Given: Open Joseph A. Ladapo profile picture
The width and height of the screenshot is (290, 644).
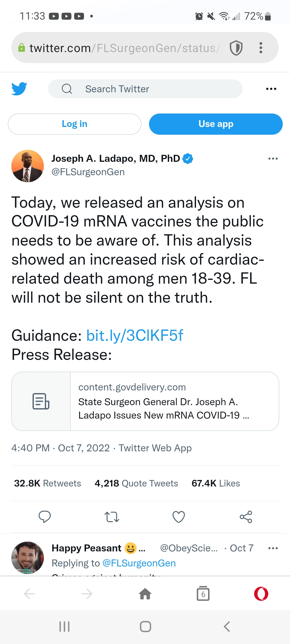Looking at the screenshot, I should (x=28, y=166).
